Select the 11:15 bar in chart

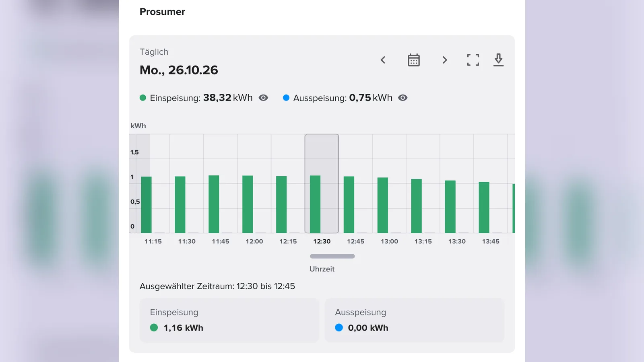[147, 205]
